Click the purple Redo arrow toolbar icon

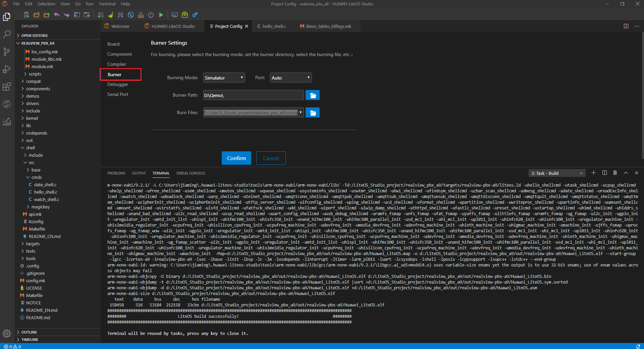tap(67, 15)
